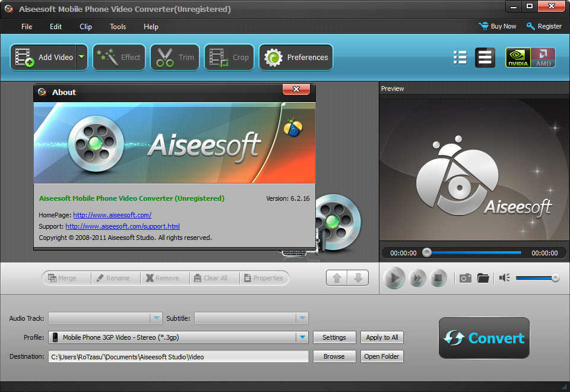Maximize the application window
This screenshot has height=392, width=570.
coord(530,6)
